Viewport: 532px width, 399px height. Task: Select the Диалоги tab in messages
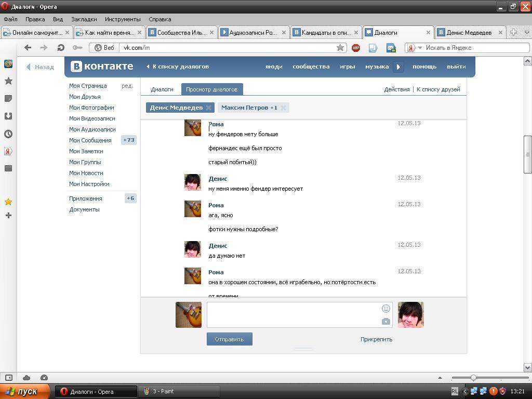tap(162, 89)
